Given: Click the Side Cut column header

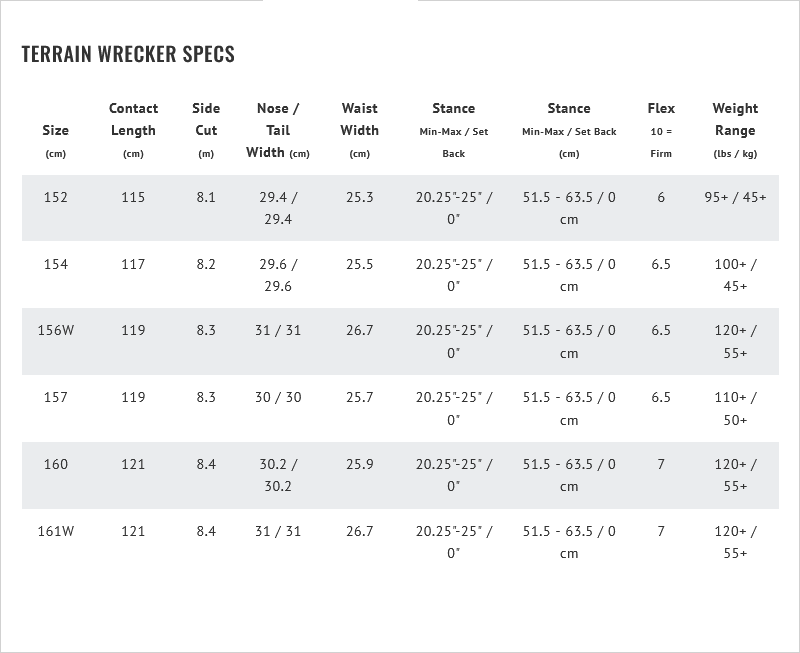Looking at the screenshot, I should [206, 120].
